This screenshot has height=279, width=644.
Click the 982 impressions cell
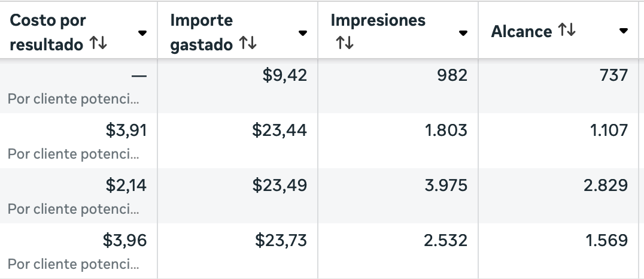pyautogui.click(x=452, y=75)
